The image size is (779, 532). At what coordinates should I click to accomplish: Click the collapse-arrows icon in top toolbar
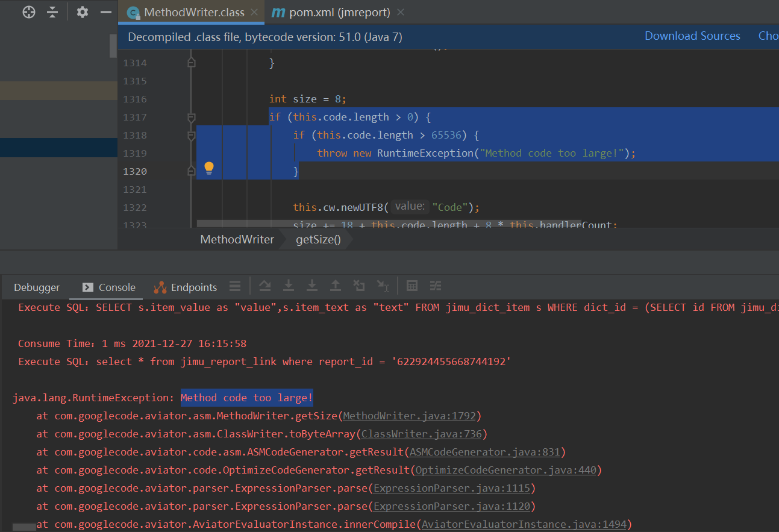click(x=52, y=12)
